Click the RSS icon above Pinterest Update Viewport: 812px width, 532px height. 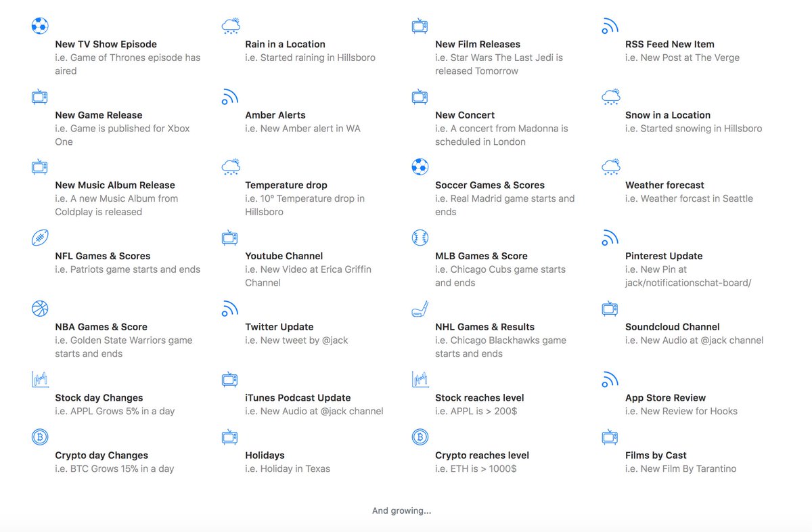(x=610, y=238)
